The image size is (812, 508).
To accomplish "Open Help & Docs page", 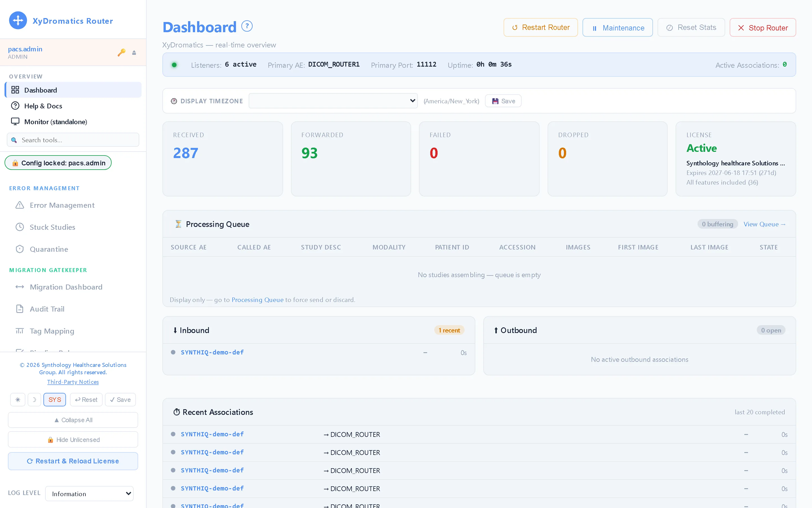I will 73,106.
